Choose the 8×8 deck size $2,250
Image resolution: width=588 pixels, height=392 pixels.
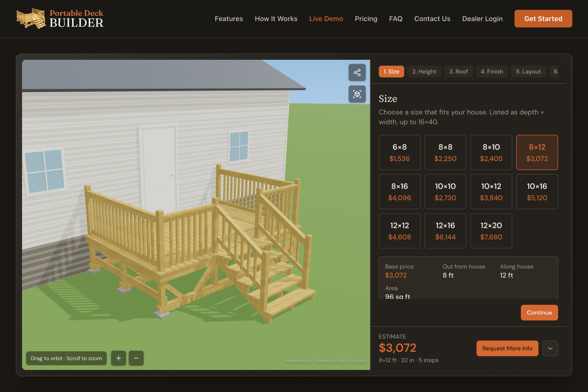tap(445, 152)
